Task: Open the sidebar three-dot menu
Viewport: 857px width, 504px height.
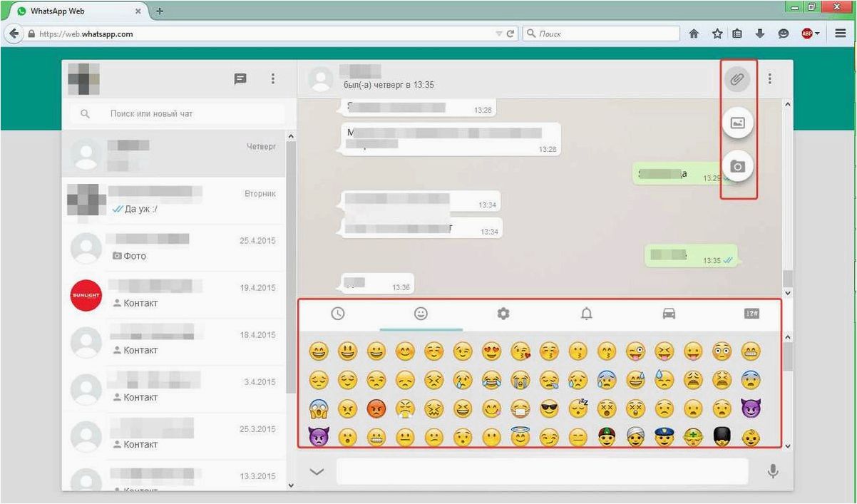Action: click(272, 79)
